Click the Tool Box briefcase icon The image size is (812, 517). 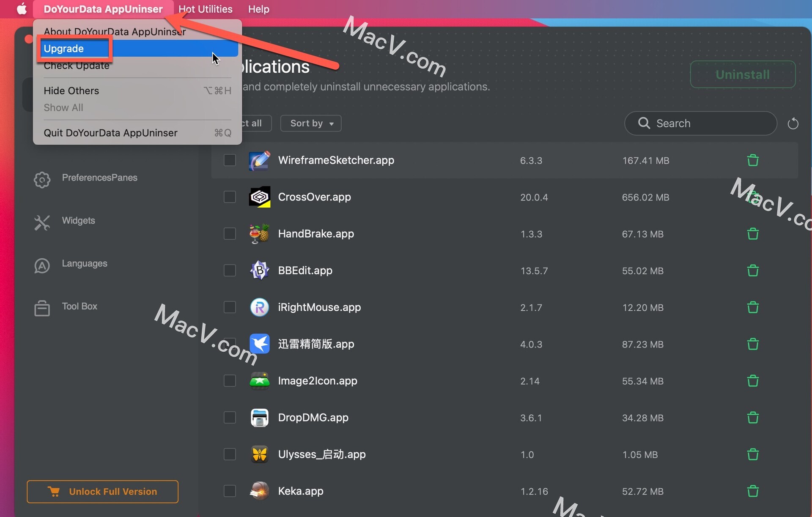point(42,308)
